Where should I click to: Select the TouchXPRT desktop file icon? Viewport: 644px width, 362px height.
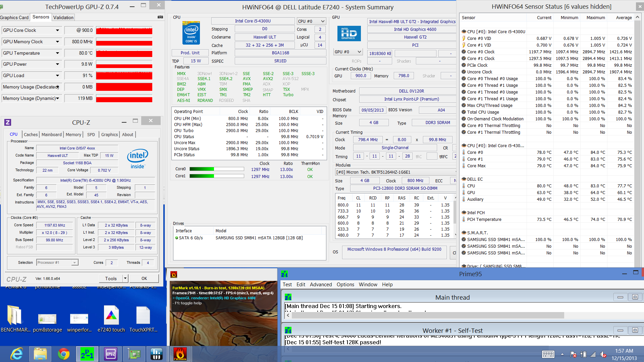tap(143, 319)
